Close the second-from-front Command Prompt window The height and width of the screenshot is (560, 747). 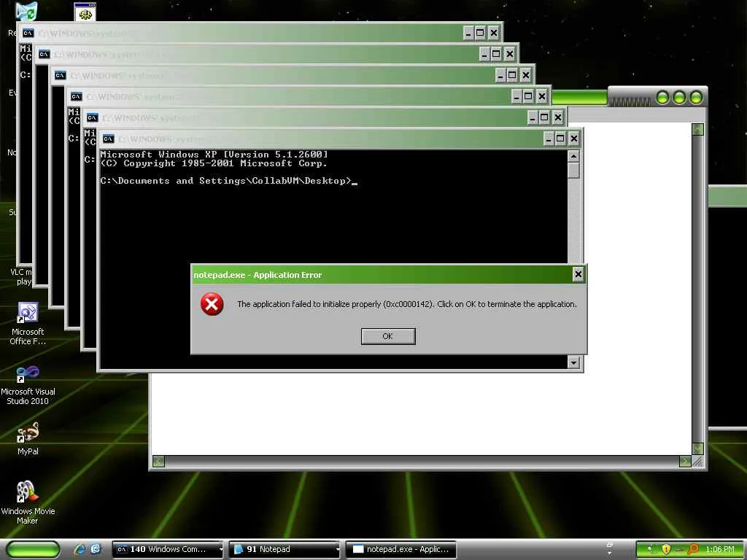click(558, 117)
